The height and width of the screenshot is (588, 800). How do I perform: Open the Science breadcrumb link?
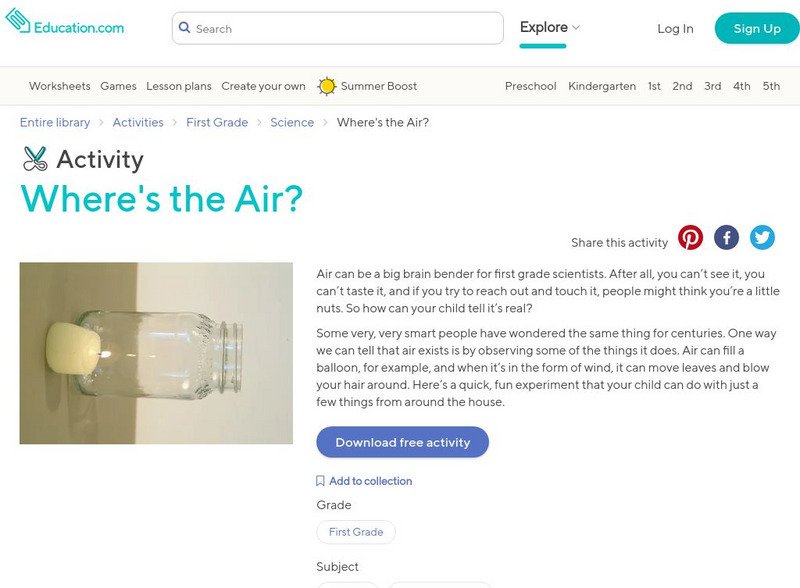click(292, 122)
